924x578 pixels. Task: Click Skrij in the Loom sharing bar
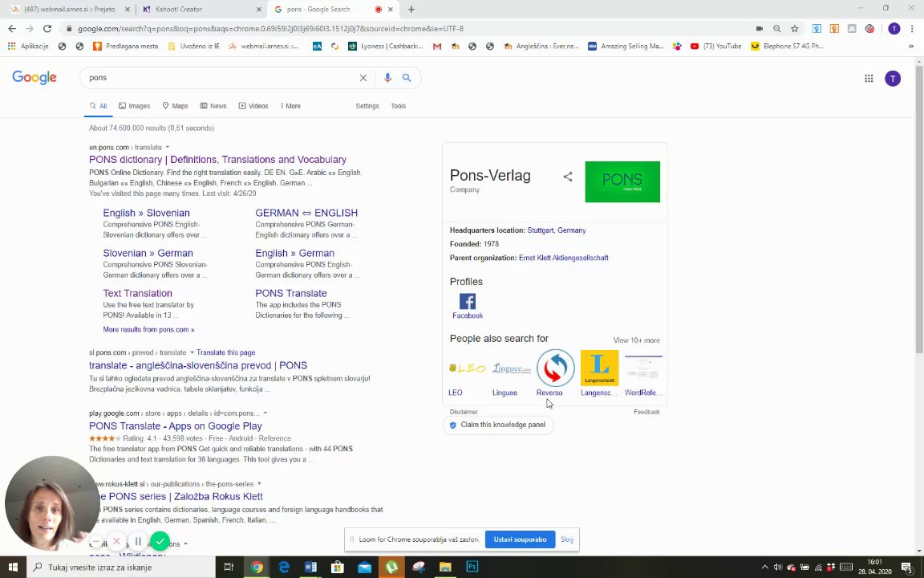point(567,539)
